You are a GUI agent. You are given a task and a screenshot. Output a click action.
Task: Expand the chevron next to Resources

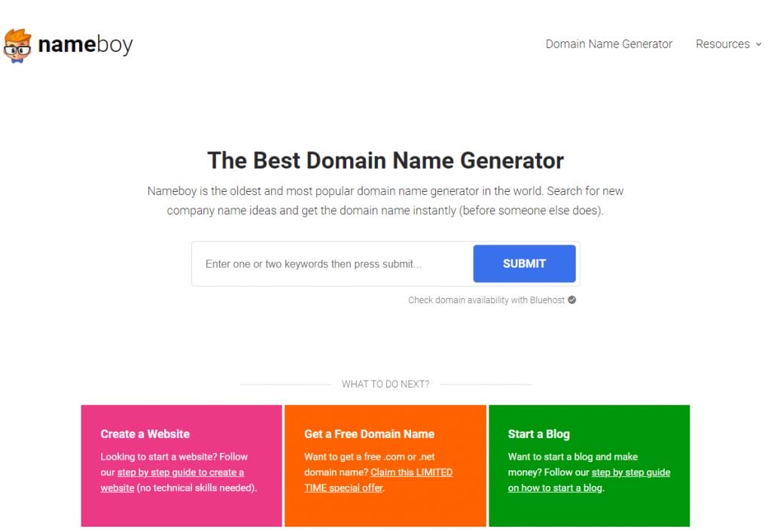point(758,44)
